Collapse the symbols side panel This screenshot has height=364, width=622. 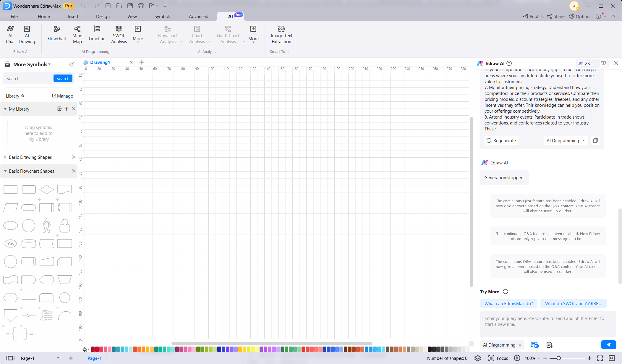click(x=71, y=64)
